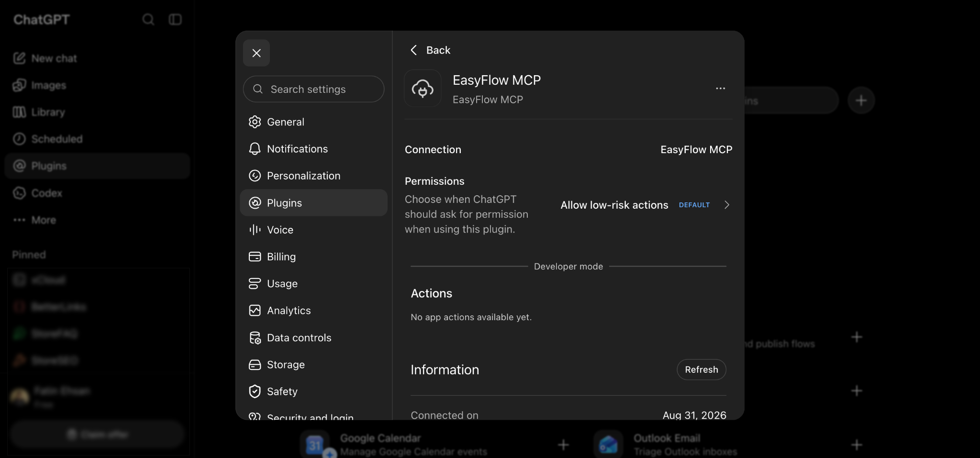Click the New chat compose icon
This screenshot has height=458, width=980.
pos(19,58)
